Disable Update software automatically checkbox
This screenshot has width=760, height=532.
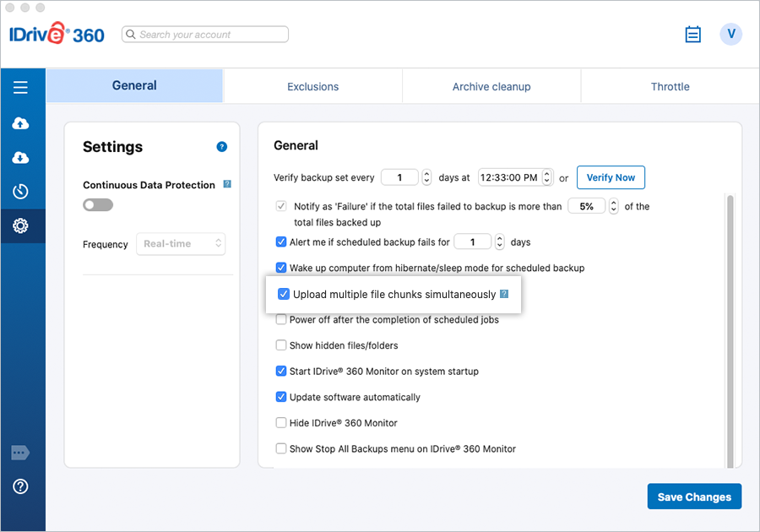[x=281, y=397]
